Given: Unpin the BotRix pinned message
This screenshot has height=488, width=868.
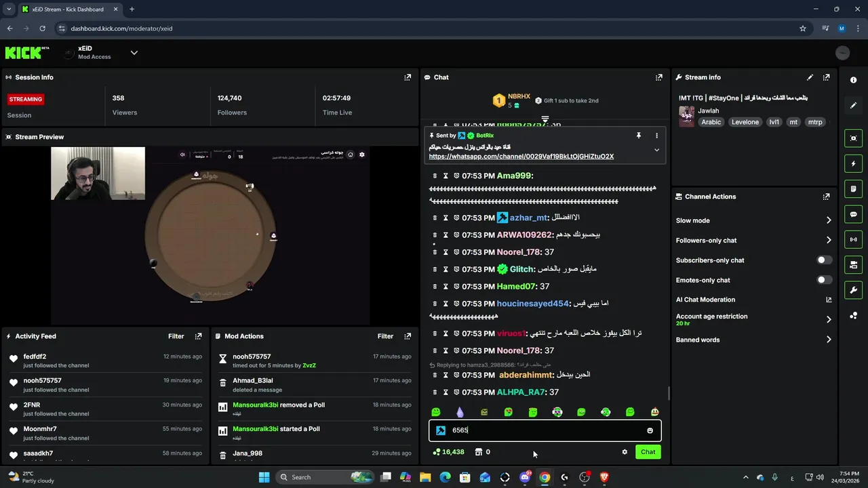Looking at the screenshot, I should click(x=638, y=136).
